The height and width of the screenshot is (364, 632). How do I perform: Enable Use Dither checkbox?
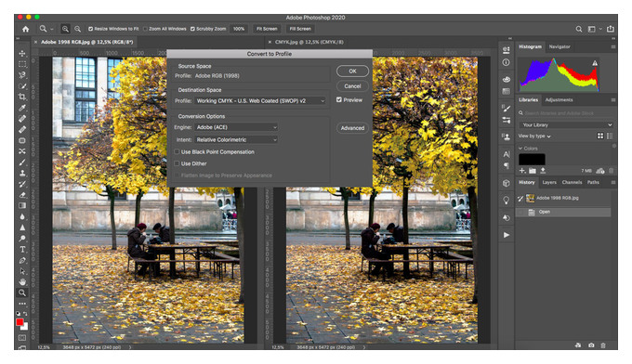pos(177,163)
